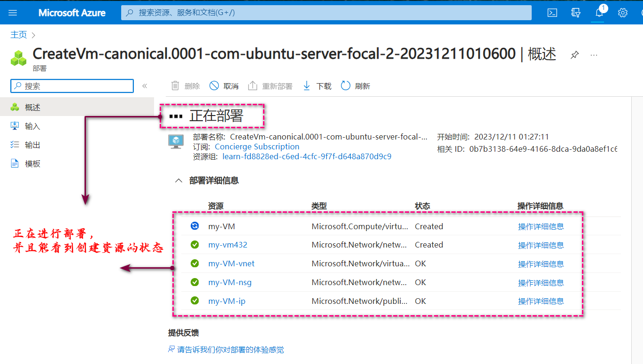Open the notifications bell
Image resolution: width=643 pixels, height=364 pixels.
coord(599,13)
